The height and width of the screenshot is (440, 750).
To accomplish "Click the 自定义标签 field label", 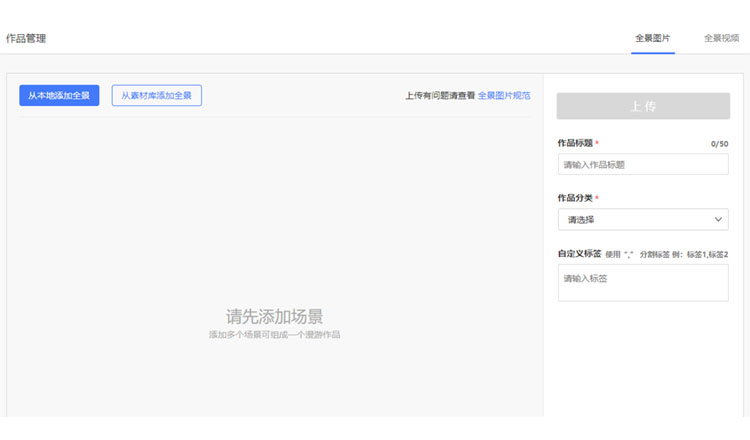I will (x=579, y=253).
